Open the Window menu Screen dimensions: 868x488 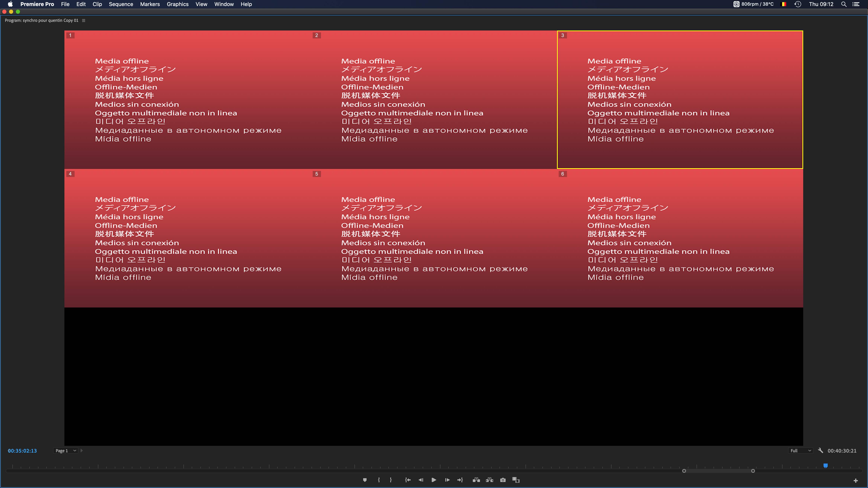pos(224,4)
